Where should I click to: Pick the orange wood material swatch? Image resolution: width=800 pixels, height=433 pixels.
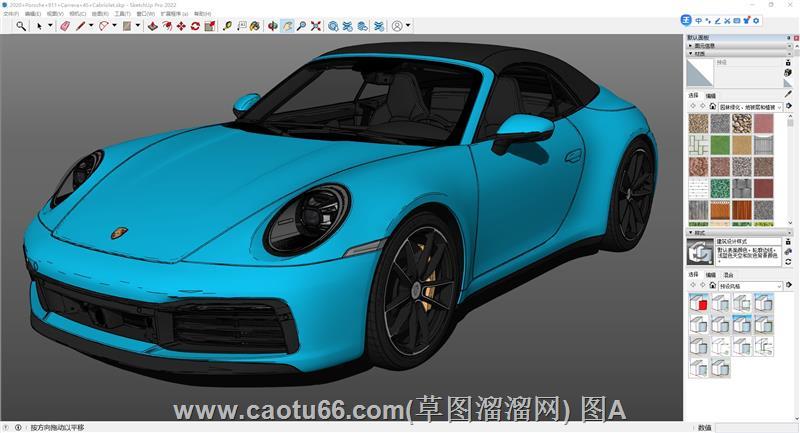[720, 210]
